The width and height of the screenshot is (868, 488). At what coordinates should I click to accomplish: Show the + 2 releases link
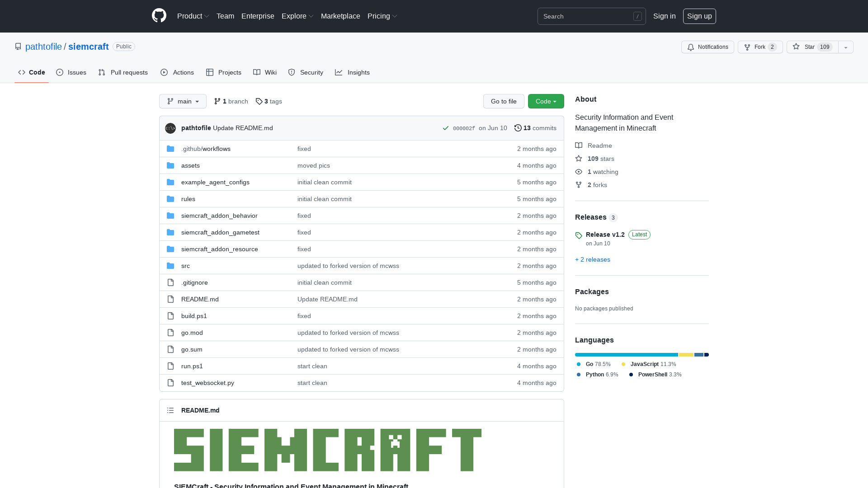click(x=592, y=259)
